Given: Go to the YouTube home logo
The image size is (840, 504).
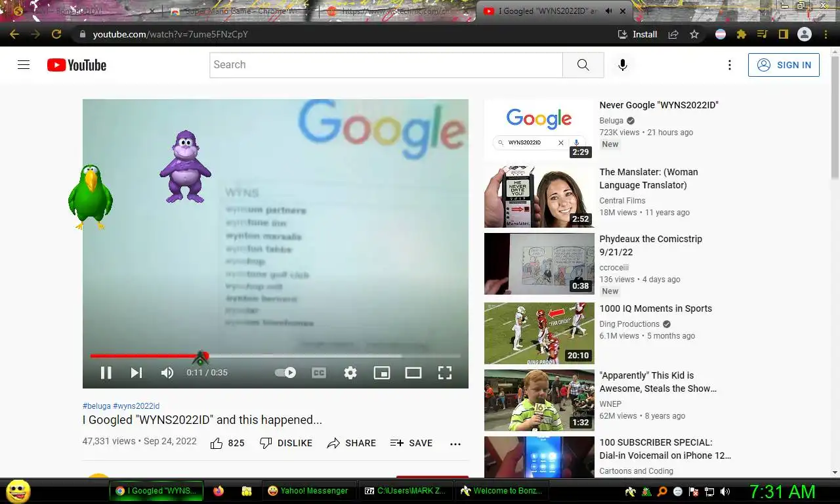Looking at the screenshot, I should pos(77,65).
